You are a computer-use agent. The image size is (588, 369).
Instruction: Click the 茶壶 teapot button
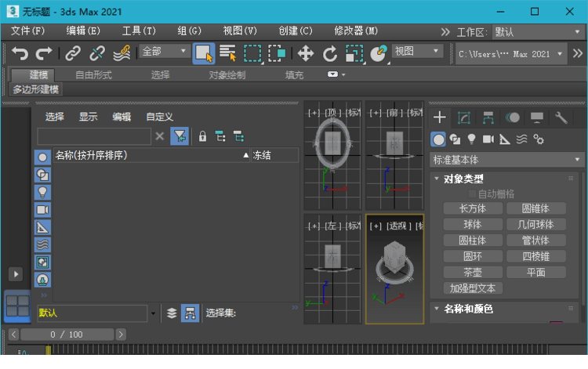473,273
